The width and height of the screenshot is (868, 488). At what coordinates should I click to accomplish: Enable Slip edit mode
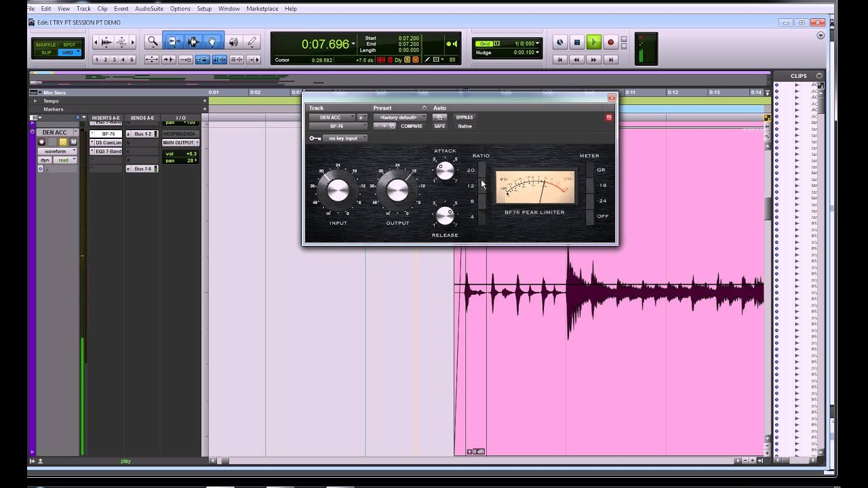click(x=46, y=52)
